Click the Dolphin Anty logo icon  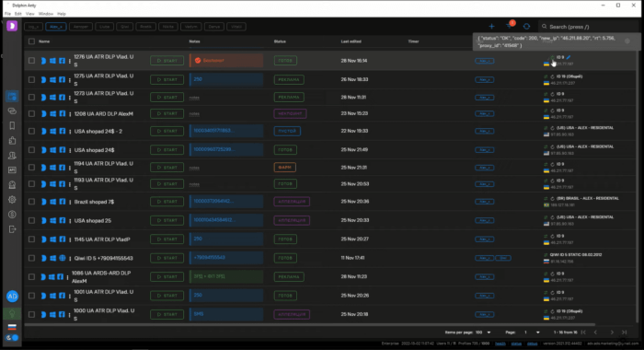(12, 26)
